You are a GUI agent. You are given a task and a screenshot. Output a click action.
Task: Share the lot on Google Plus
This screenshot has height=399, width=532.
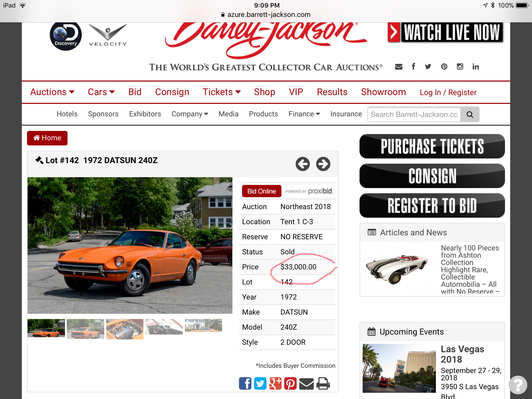pos(275,383)
